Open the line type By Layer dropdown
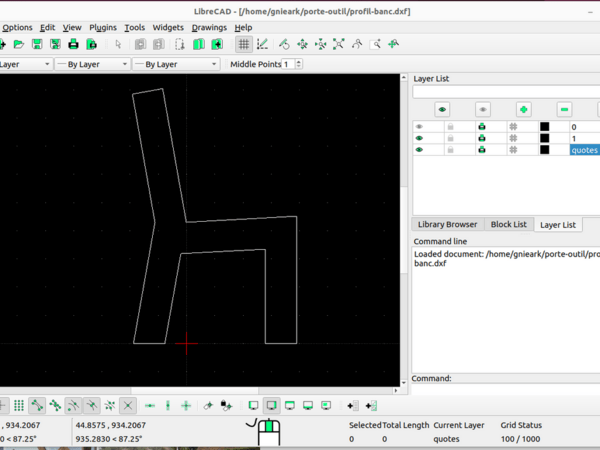 [174, 64]
